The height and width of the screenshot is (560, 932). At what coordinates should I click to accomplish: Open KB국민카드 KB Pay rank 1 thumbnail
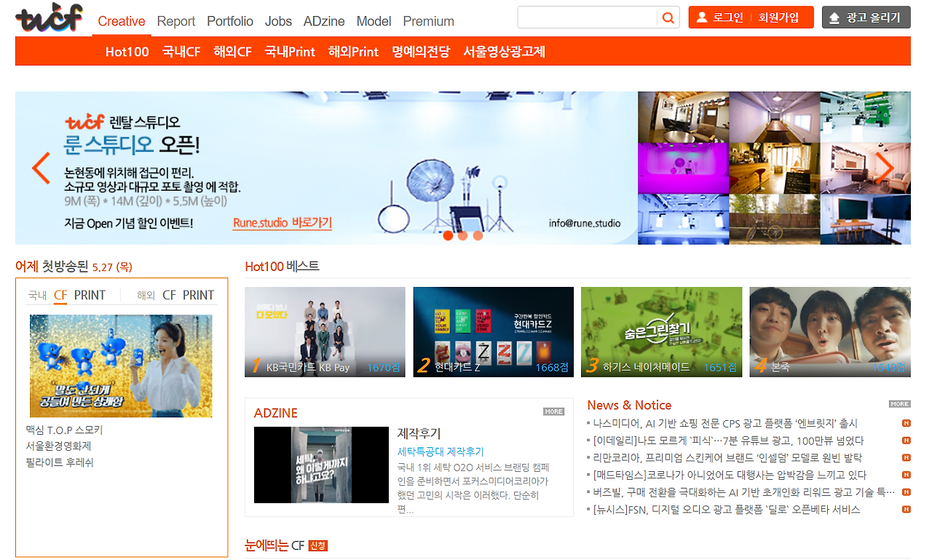point(325,332)
